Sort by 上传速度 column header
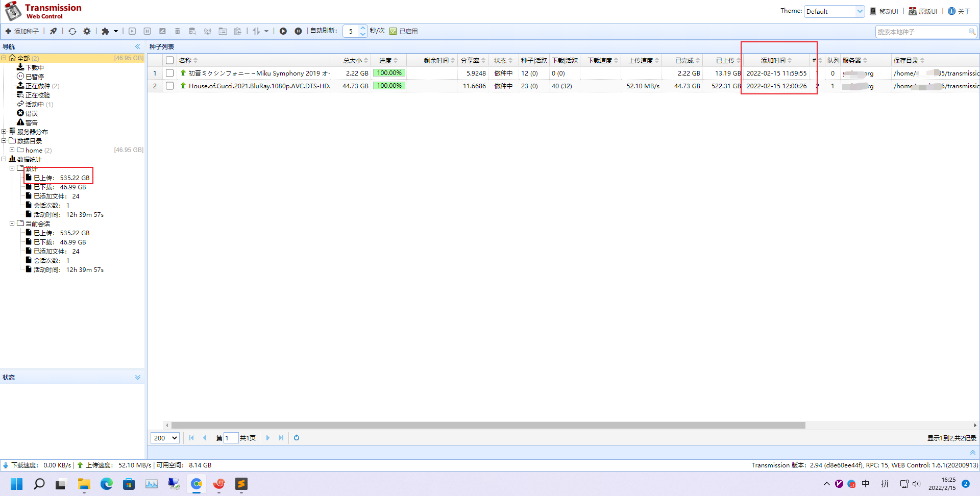The width and height of the screenshot is (980, 496). pos(642,60)
